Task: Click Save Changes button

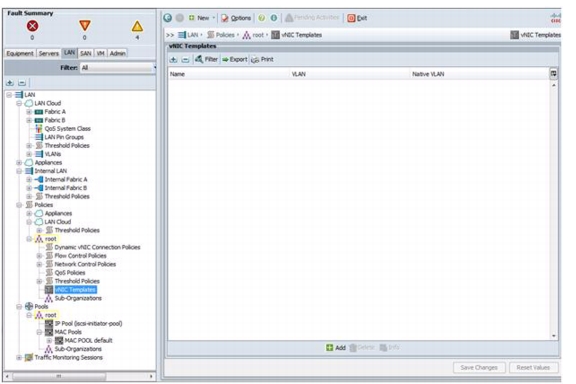Action: (x=479, y=367)
